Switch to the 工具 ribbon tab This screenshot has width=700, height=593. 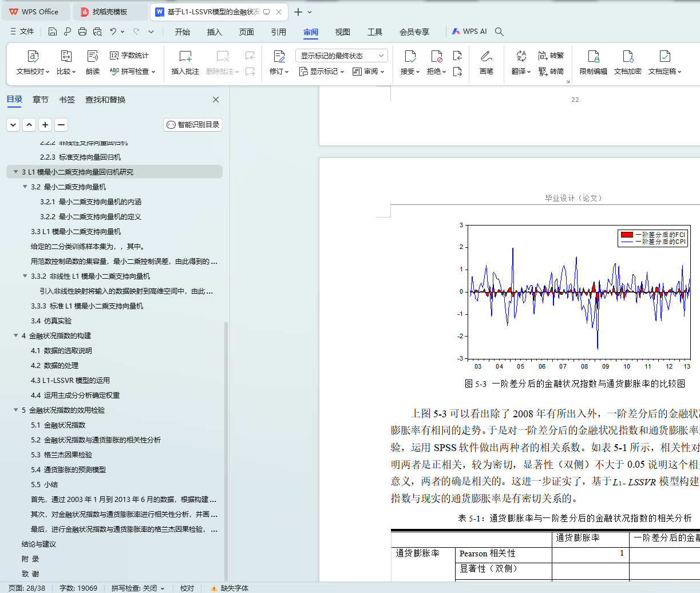click(x=375, y=32)
